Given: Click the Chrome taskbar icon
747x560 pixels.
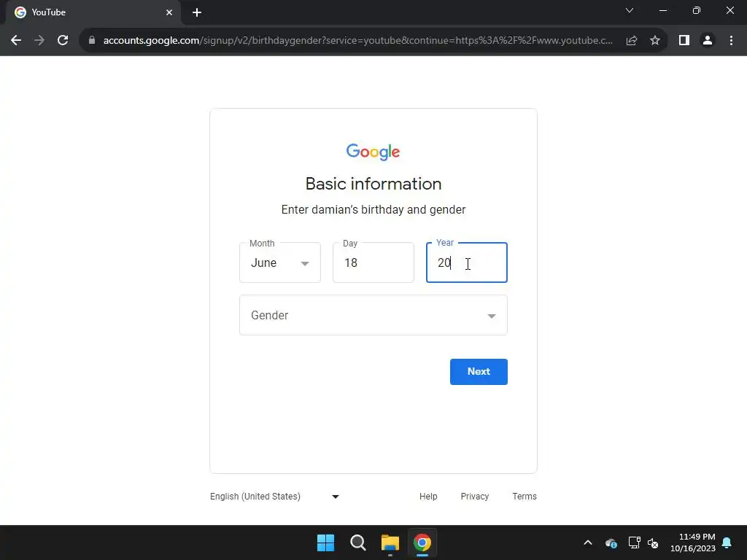Looking at the screenshot, I should click(422, 542).
